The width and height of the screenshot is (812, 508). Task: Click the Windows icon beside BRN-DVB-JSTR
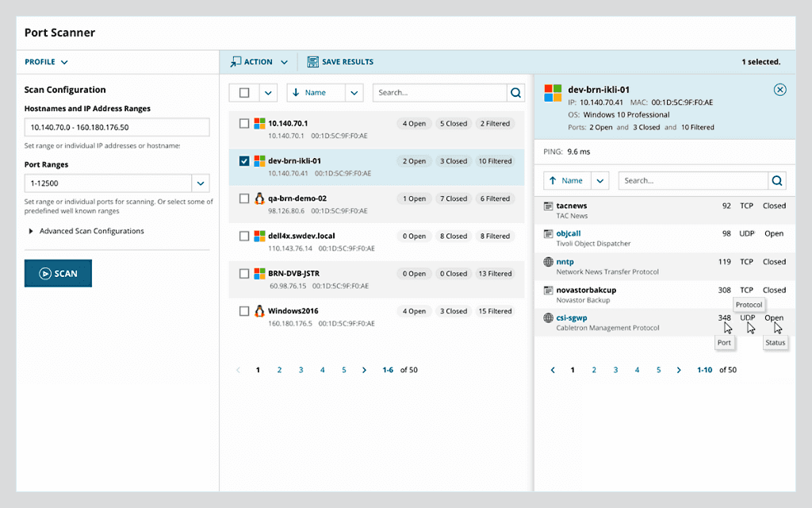click(259, 273)
